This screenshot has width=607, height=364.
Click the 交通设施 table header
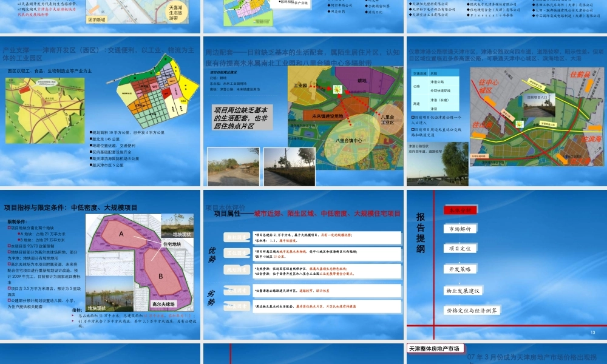tap(419, 73)
